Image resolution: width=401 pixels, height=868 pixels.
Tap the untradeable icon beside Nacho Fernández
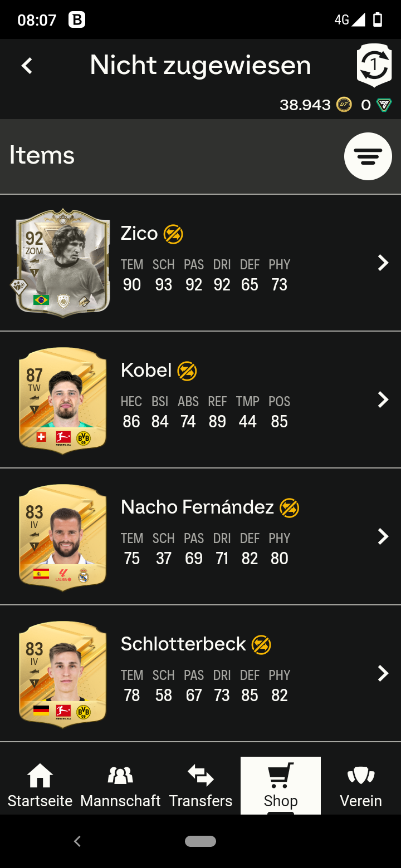(290, 508)
